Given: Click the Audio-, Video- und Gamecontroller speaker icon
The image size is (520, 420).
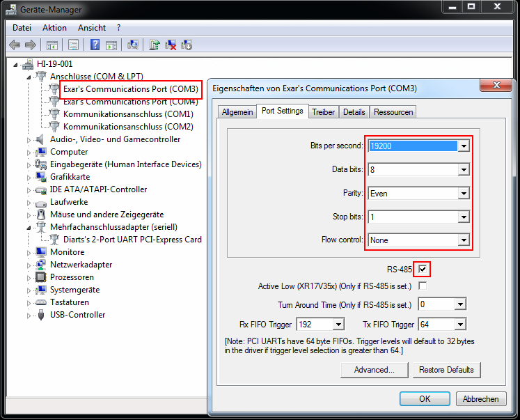Looking at the screenshot, I should (x=40, y=139).
